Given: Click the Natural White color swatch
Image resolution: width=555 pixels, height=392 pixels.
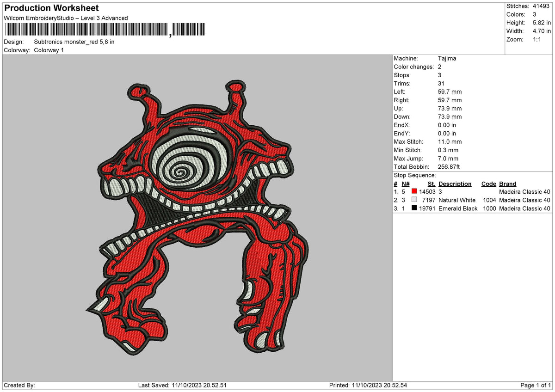Looking at the screenshot, I should [x=414, y=200].
